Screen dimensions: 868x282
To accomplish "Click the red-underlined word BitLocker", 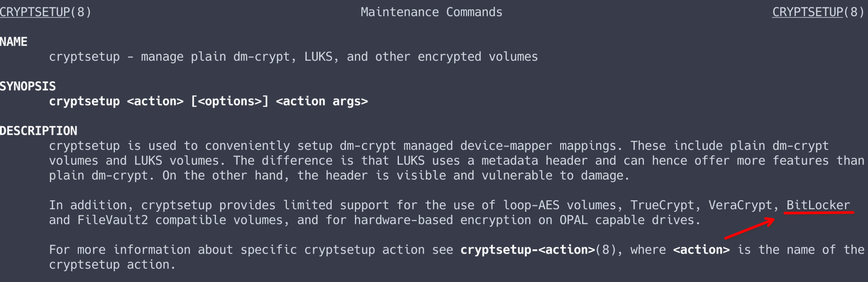I will [x=818, y=205].
